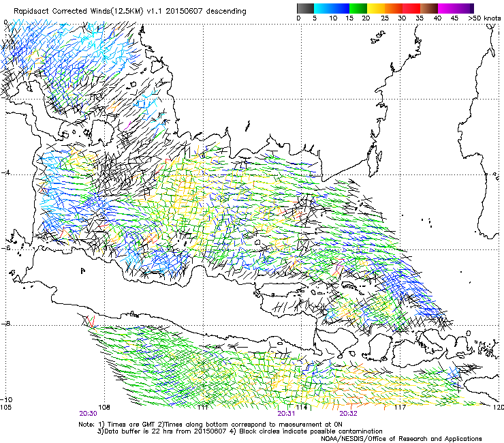This screenshot has height=443, width=504.
Task: Click the '25' label under the color scale
Action: (384, 18)
